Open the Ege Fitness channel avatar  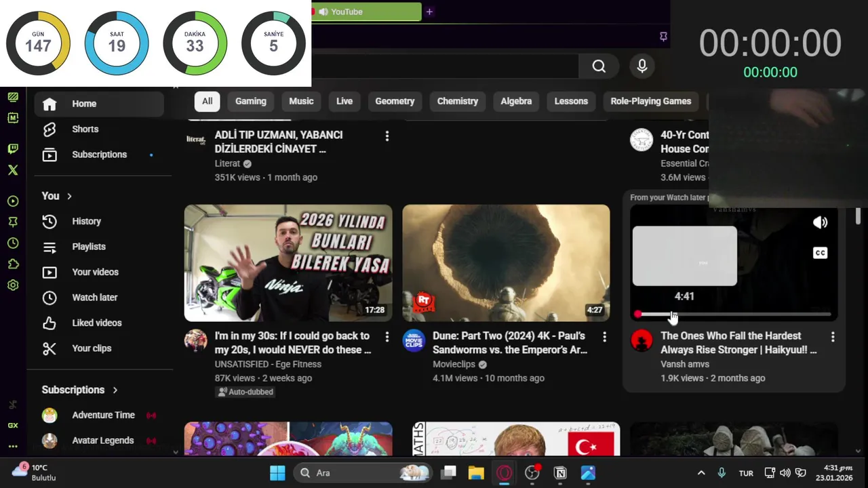pos(196,340)
